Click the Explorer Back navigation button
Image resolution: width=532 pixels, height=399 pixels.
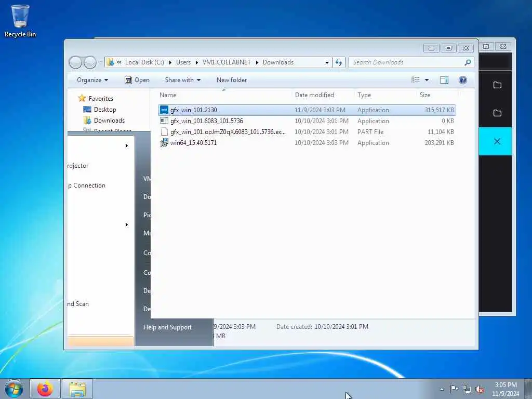click(x=75, y=62)
